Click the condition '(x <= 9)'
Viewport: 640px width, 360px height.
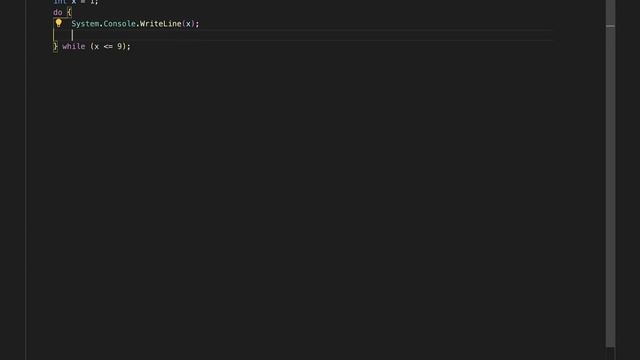[x=108, y=46]
